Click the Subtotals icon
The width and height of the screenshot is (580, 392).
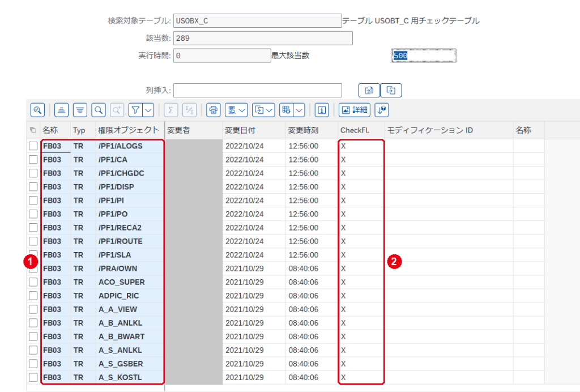(x=189, y=110)
